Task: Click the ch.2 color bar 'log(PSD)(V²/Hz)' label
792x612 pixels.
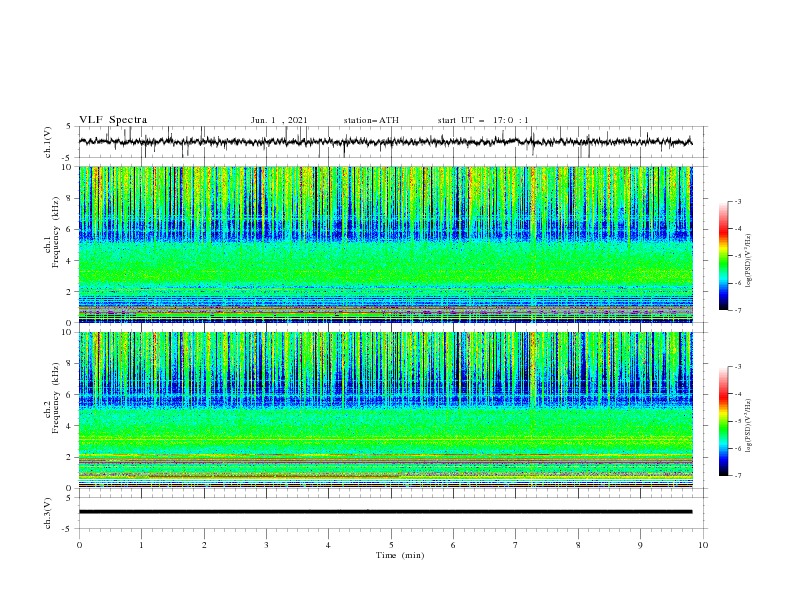Action: pos(749,426)
